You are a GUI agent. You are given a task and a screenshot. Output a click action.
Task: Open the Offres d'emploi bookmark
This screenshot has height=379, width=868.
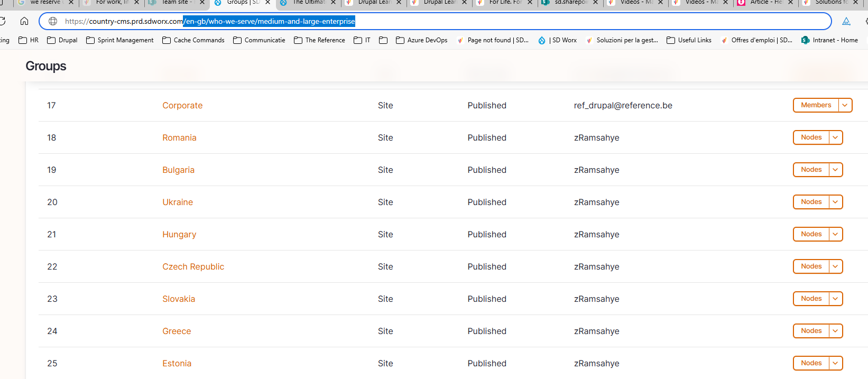tap(756, 40)
